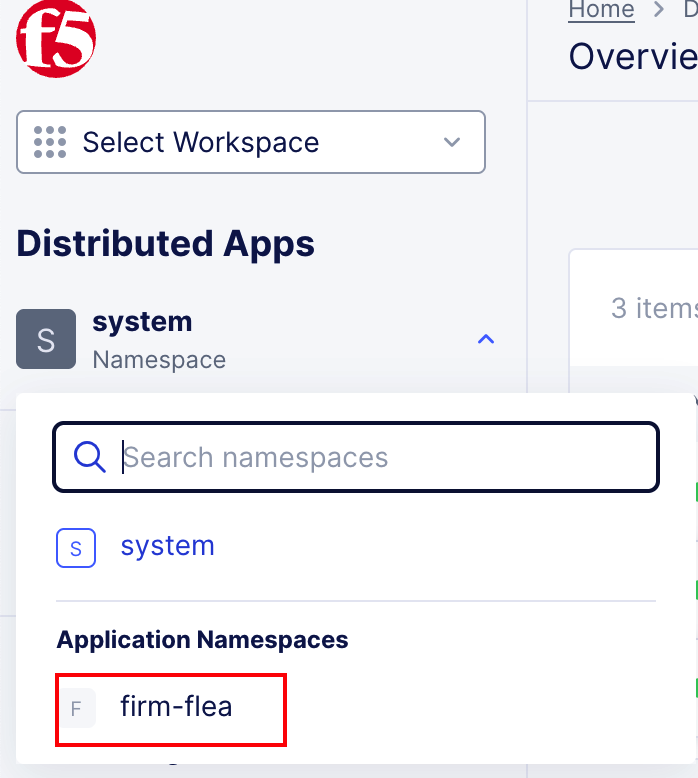Click the Application Namespaces section label
This screenshot has height=778, width=698.
202,640
